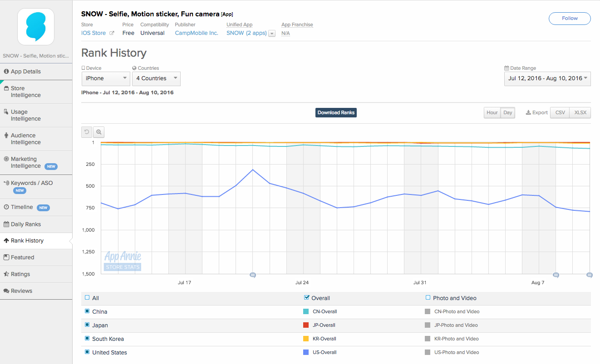Click the KR-Overall yellow color swatch
The width and height of the screenshot is (600, 364).
point(306,339)
